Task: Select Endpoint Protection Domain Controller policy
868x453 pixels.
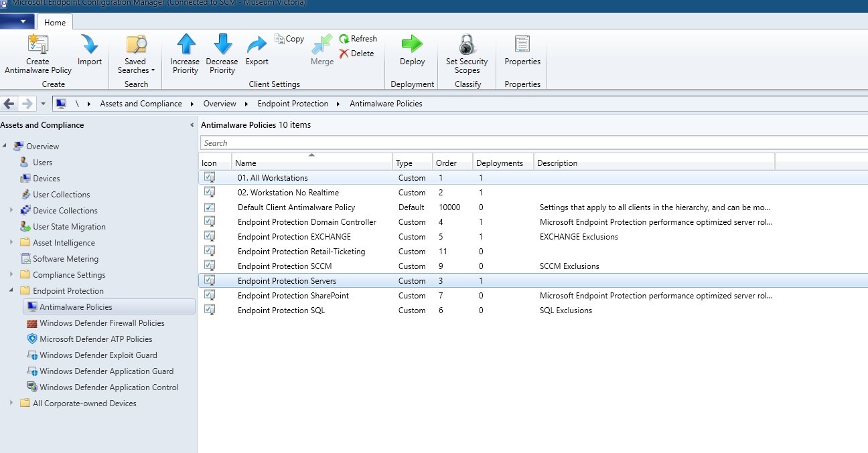Action: [533, 222]
